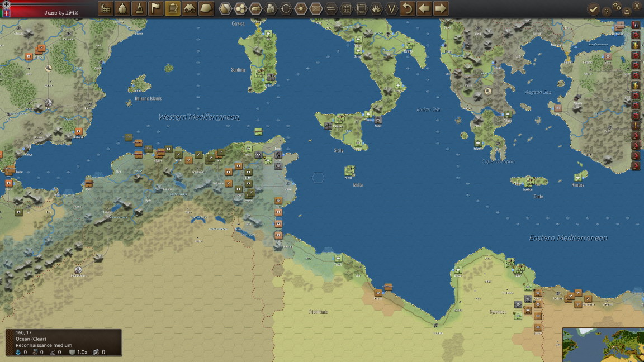Click the minimap thumbnail

click(603, 345)
